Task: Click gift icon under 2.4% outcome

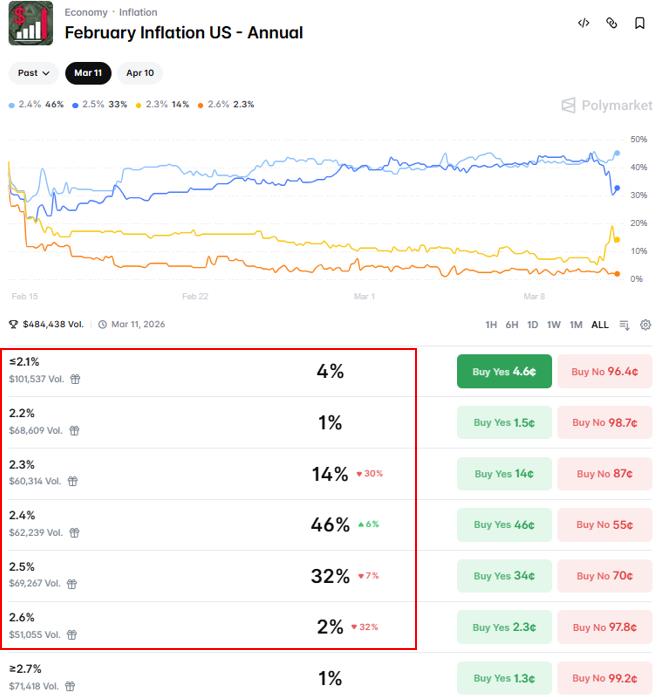Action: (73, 533)
